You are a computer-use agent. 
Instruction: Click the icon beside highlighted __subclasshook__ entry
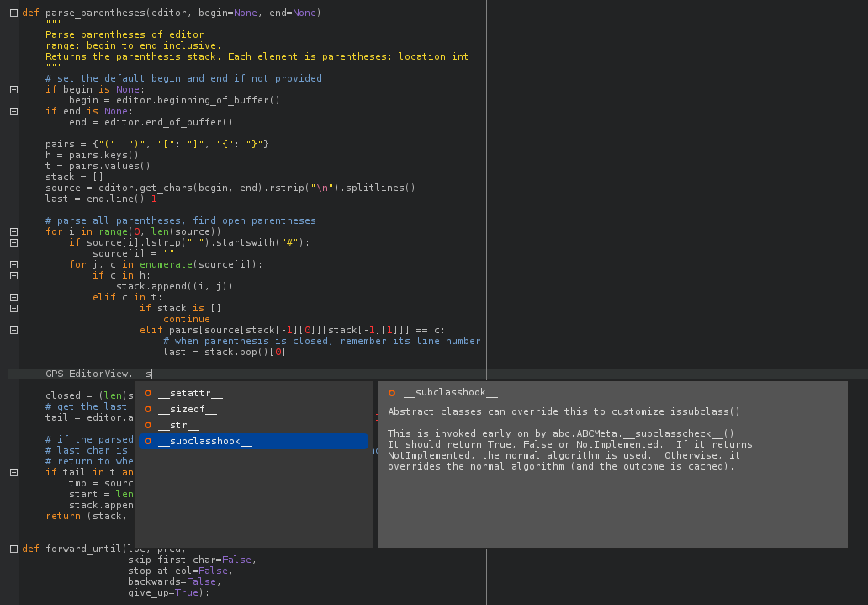(x=148, y=441)
